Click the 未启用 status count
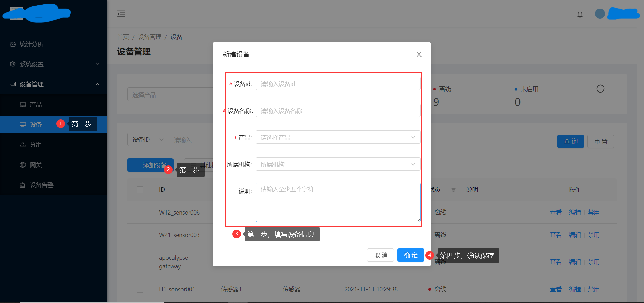Screen dimensions: 644x303 click(517, 102)
